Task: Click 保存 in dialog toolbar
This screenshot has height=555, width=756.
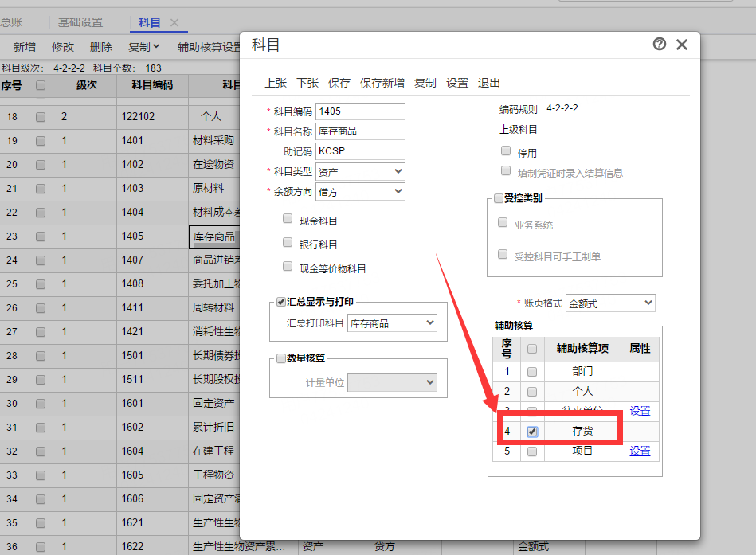Action: [339, 83]
